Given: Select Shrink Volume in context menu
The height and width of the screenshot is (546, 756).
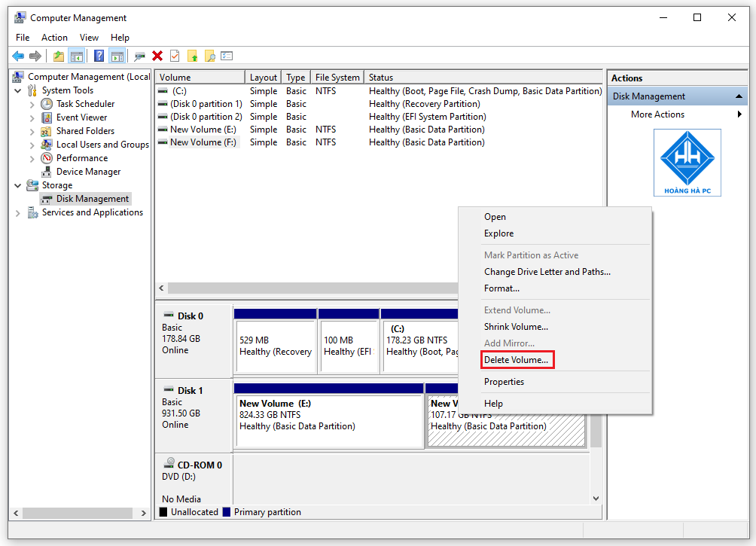Looking at the screenshot, I should (x=516, y=327).
